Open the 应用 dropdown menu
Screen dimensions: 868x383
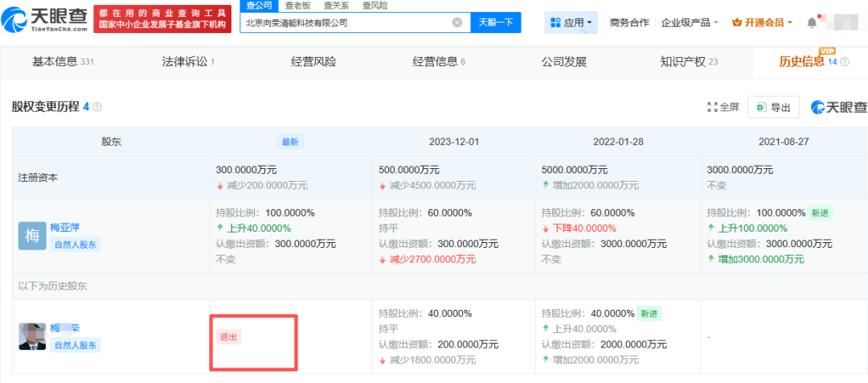pos(572,23)
